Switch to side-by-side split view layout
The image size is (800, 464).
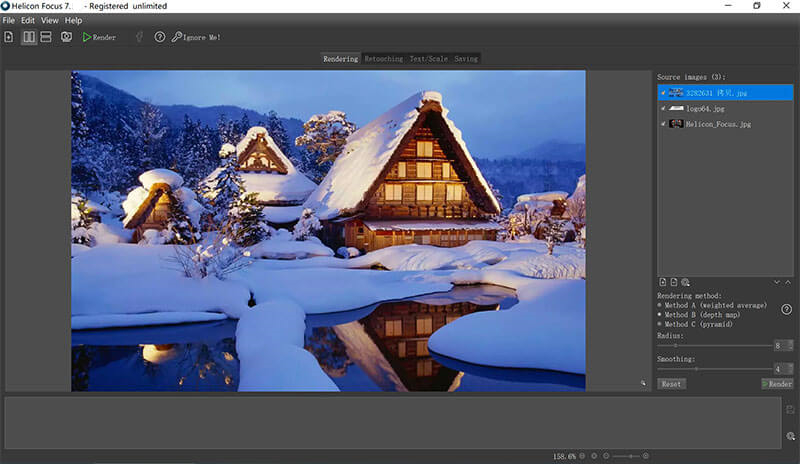[x=28, y=37]
